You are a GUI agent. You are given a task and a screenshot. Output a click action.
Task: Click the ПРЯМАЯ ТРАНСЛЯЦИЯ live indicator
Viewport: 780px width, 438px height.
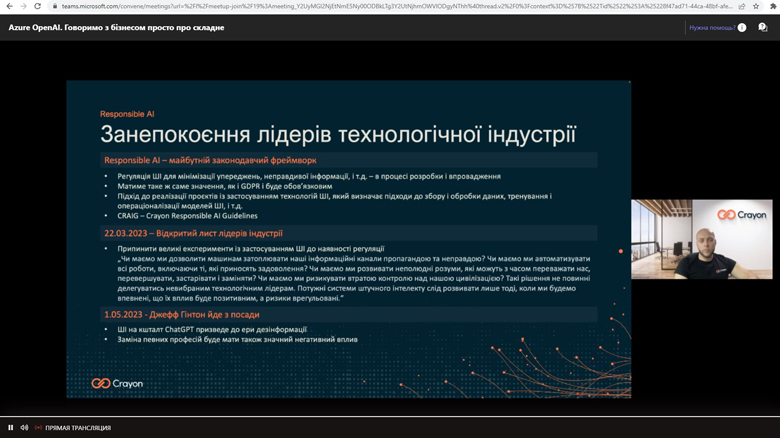pyautogui.click(x=73, y=428)
